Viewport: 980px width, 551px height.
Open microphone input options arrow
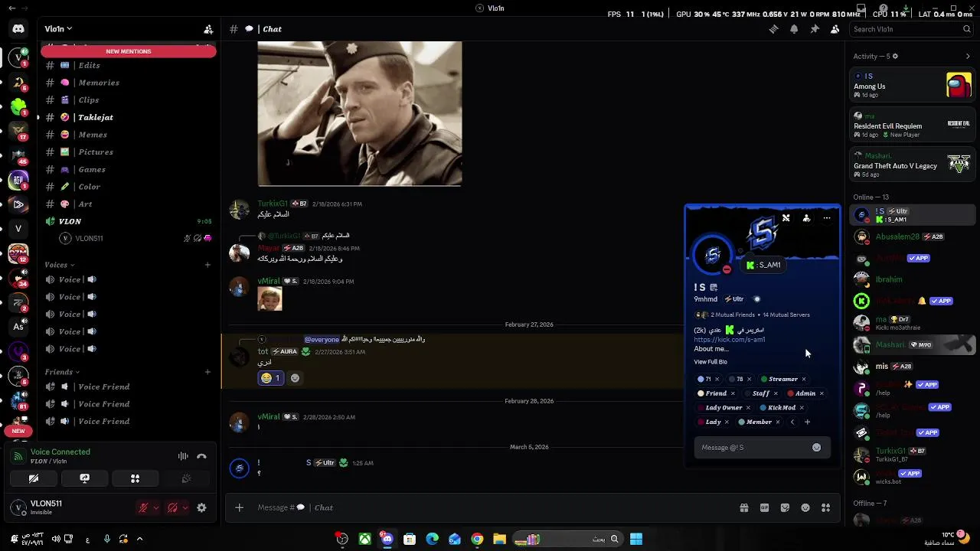click(x=155, y=507)
